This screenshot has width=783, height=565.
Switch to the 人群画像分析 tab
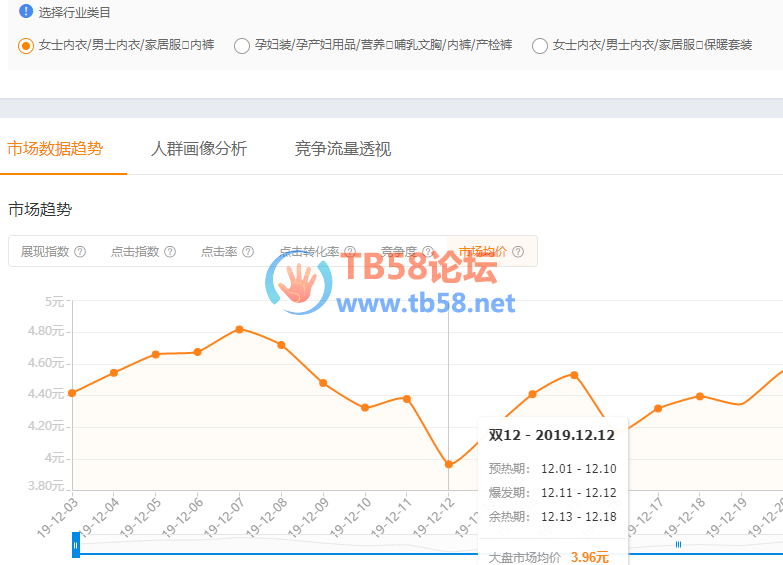tap(198, 149)
